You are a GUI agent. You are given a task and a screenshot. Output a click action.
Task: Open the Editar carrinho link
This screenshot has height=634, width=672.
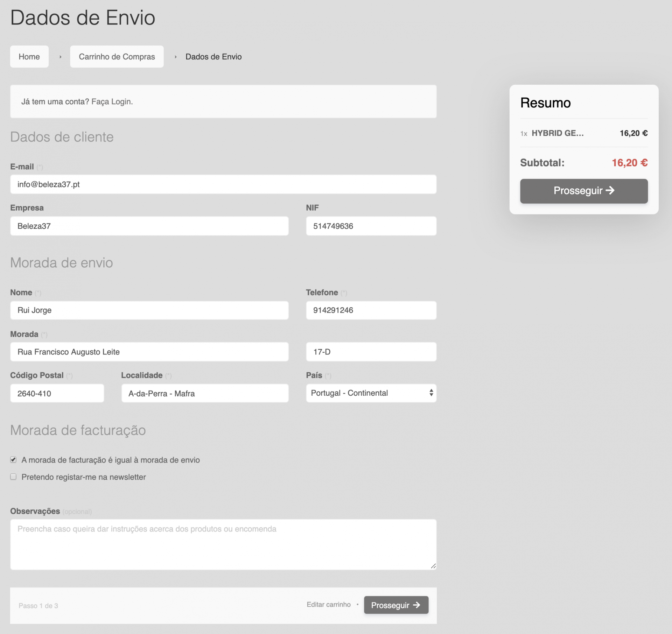pyautogui.click(x=328, y=604)
